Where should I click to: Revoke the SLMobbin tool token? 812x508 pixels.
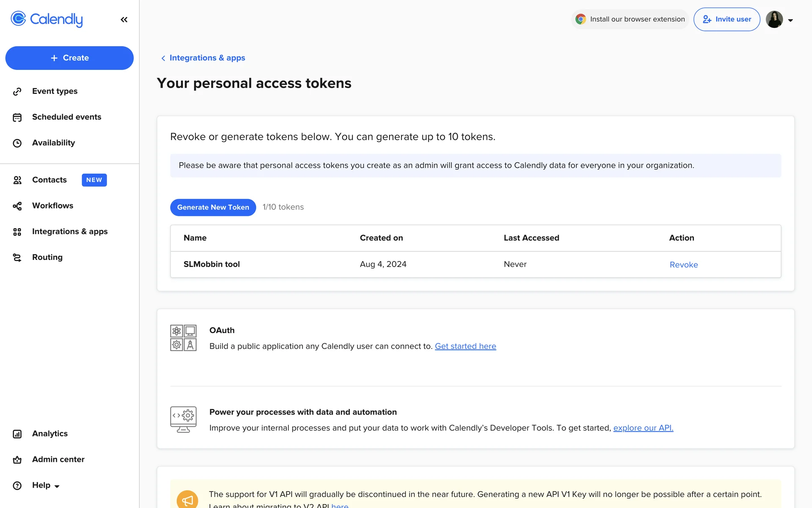[683, 265]
